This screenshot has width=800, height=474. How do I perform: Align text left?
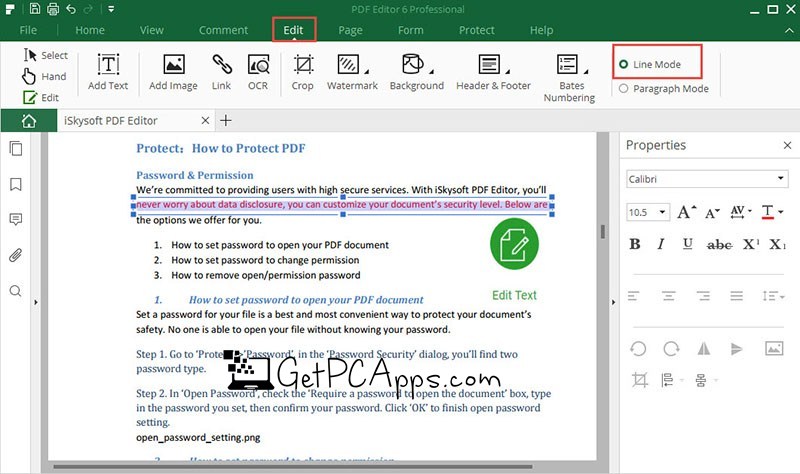634,295
